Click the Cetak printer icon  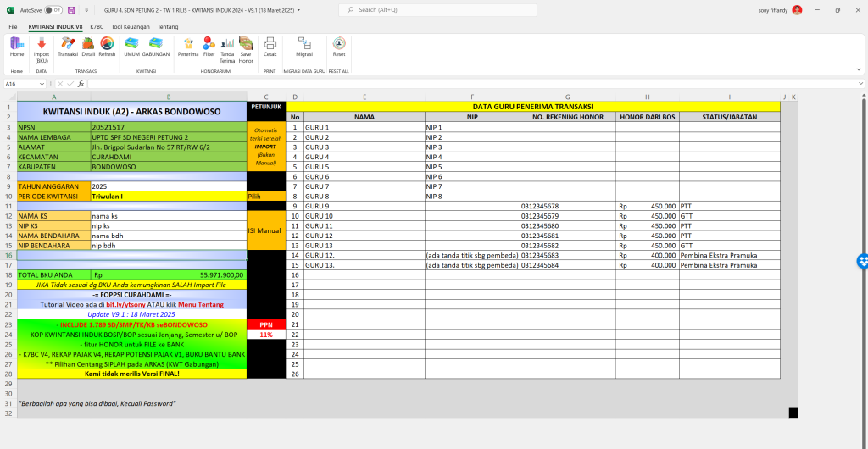270,48
